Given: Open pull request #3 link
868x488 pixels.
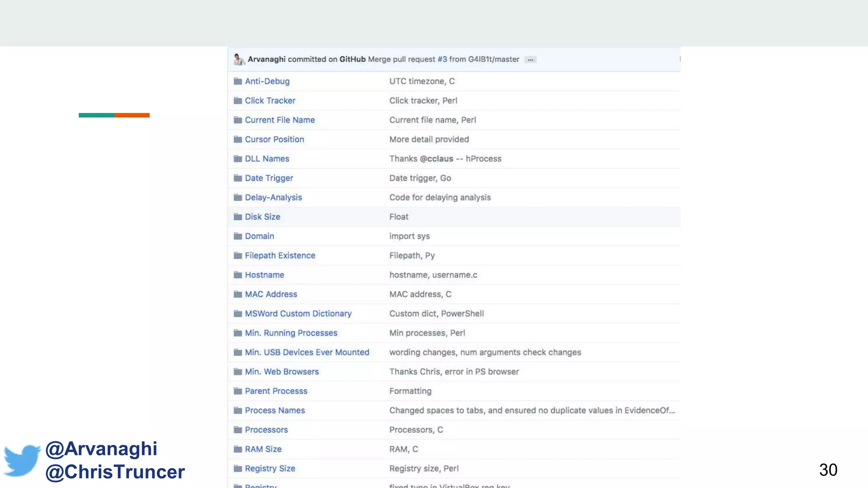Looking at the screenshot, I should tap(442, 59).
